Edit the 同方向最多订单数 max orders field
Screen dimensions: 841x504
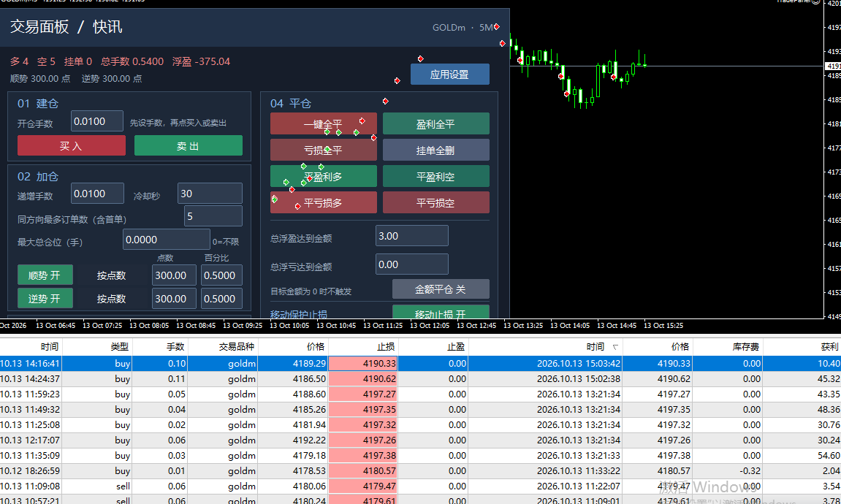213,216
